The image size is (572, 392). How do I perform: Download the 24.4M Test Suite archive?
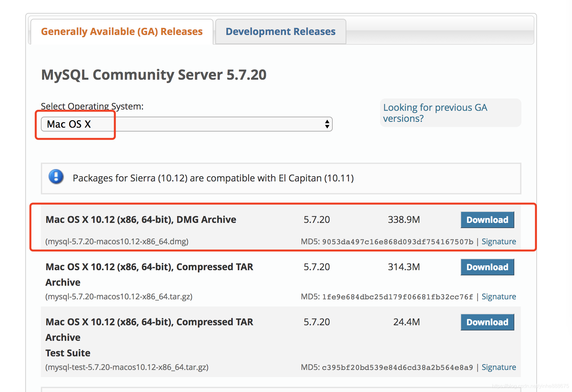pos(487,322)
